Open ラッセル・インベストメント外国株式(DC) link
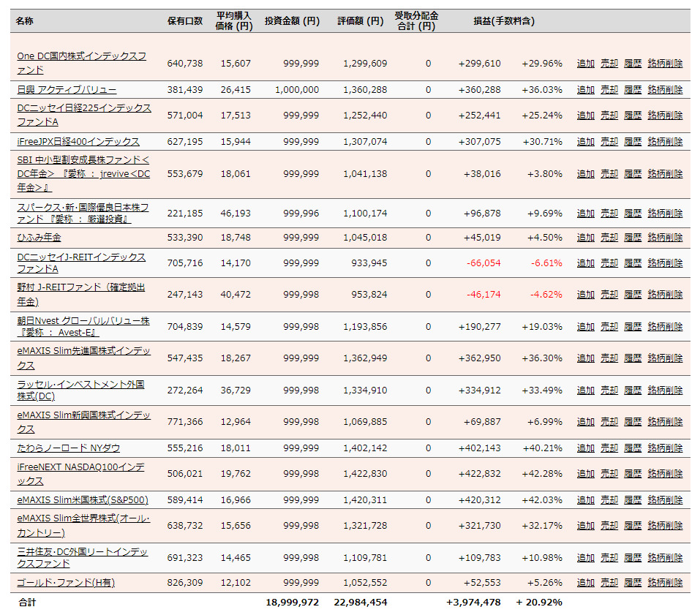The height and width of the screenshot is (615, 700). pyautogui.click(x=80, y=390)
